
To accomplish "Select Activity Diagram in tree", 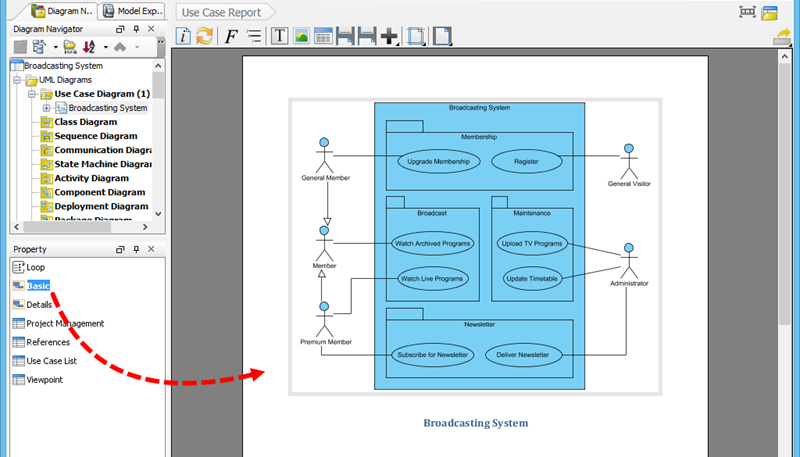I will pos(91,179).
